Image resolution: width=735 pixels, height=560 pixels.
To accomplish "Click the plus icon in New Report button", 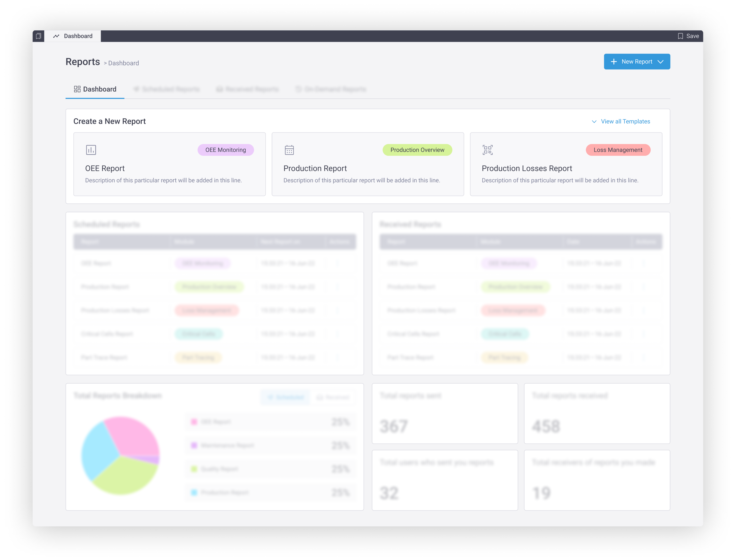I will pyautogui.click(x=613, y=62).
